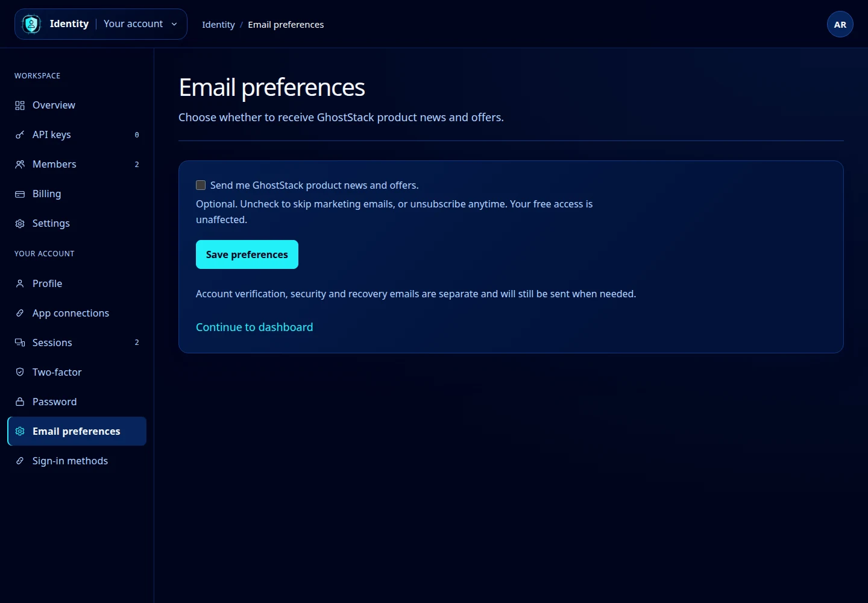Click the Members people icon
The image size is (868, 603).
tap(20, 165)
